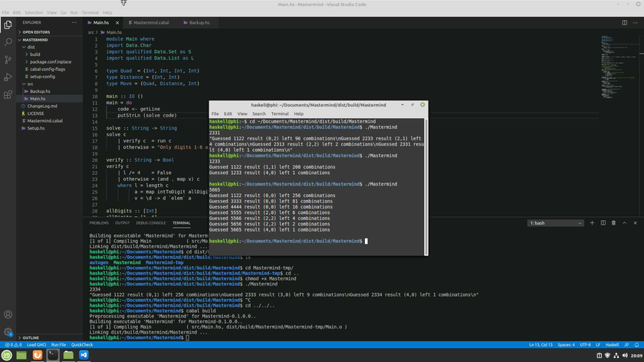
Task: Open Search menu in terminal window
Action: point(259,114)
